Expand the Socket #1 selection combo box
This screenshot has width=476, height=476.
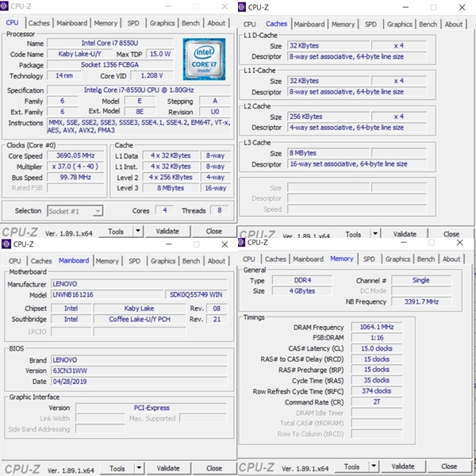75,211
